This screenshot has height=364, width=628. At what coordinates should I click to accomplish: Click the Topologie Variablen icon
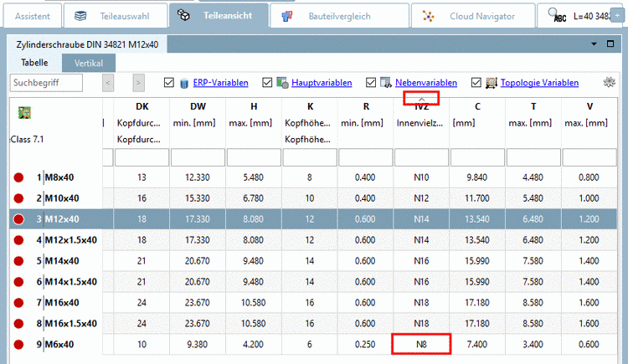click(x=492, y=83)
